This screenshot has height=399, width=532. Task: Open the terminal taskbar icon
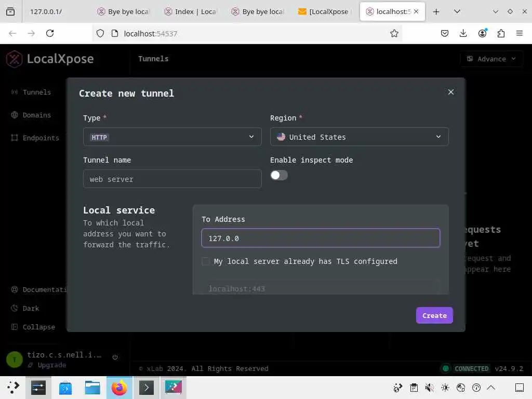tap(146, 388)
